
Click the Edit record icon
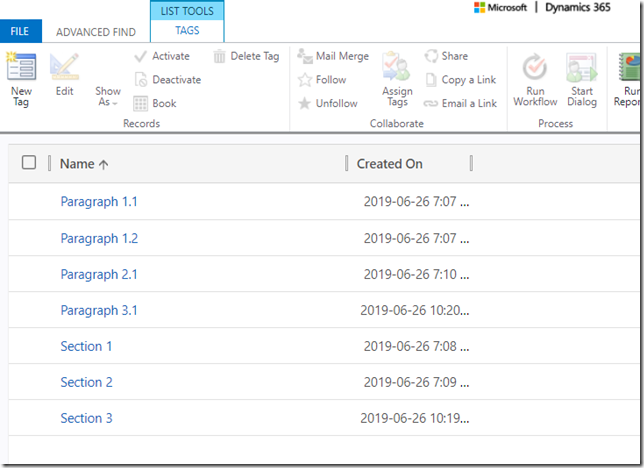(64, 68)
